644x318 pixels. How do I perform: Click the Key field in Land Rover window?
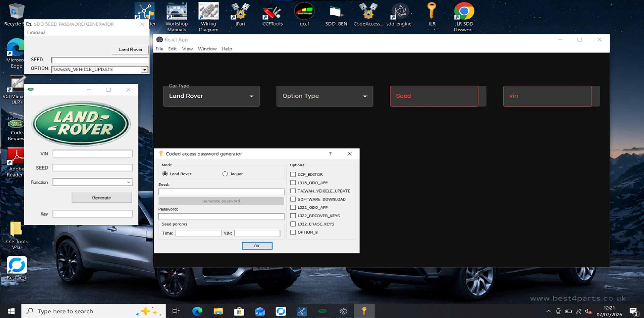coord(92,213)
